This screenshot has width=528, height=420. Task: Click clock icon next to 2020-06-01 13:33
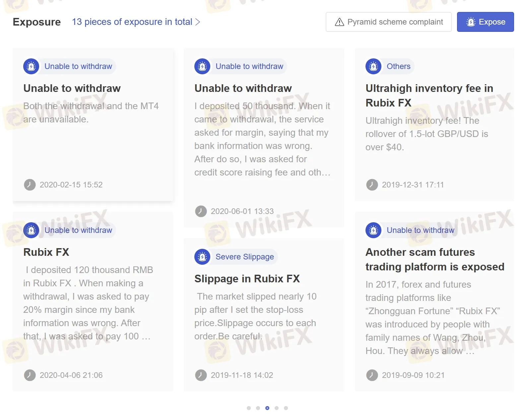tap(201, 211)
